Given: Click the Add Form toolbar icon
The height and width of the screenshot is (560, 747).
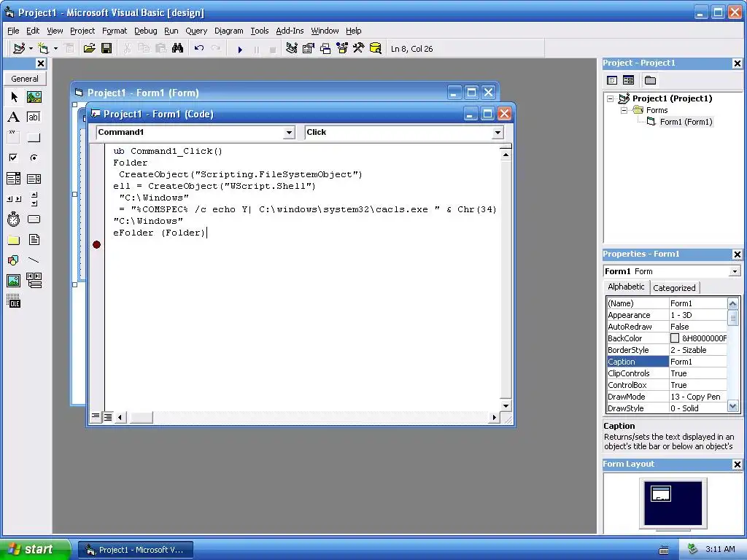Looking at the screenshot, I should tap(43, 49).
